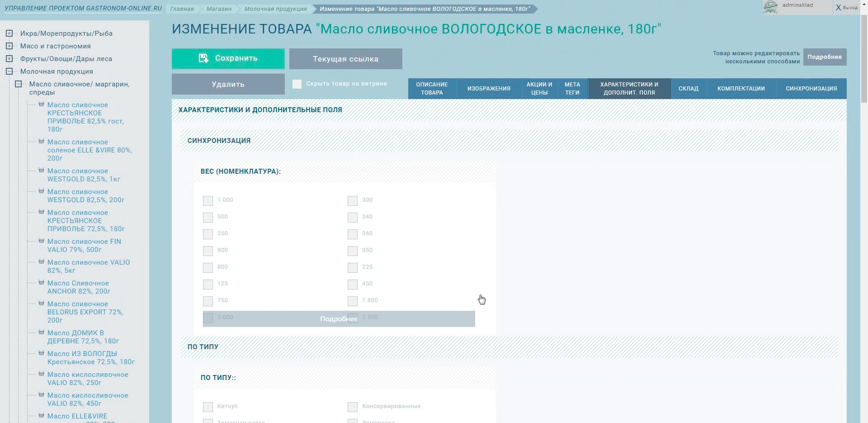Click Текущая ссылка button
This screenshot has width=868, height=423.
346,59
